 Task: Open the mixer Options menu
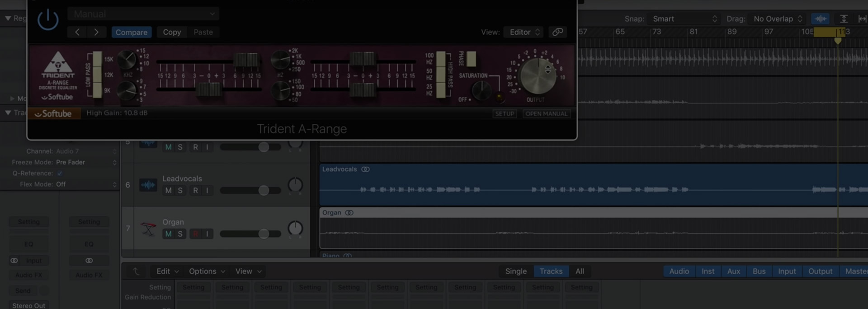pyautogui.click(x=207, y=271)
